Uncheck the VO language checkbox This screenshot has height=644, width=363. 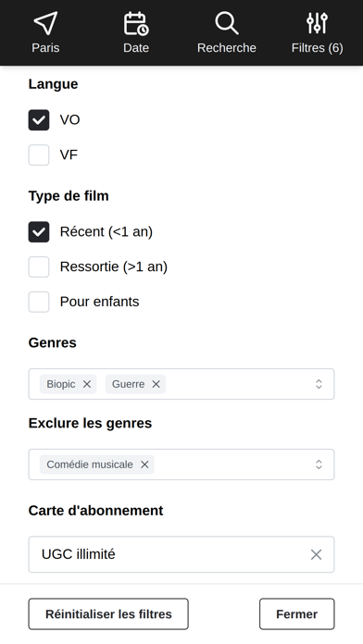(x=39, y=120)
